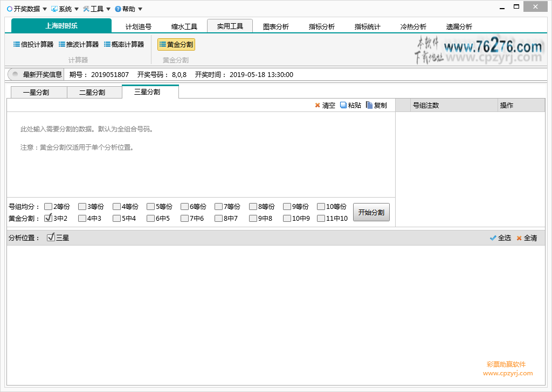
Task: Enable the 9等份 checkbox
Action: tap(287, 206)
